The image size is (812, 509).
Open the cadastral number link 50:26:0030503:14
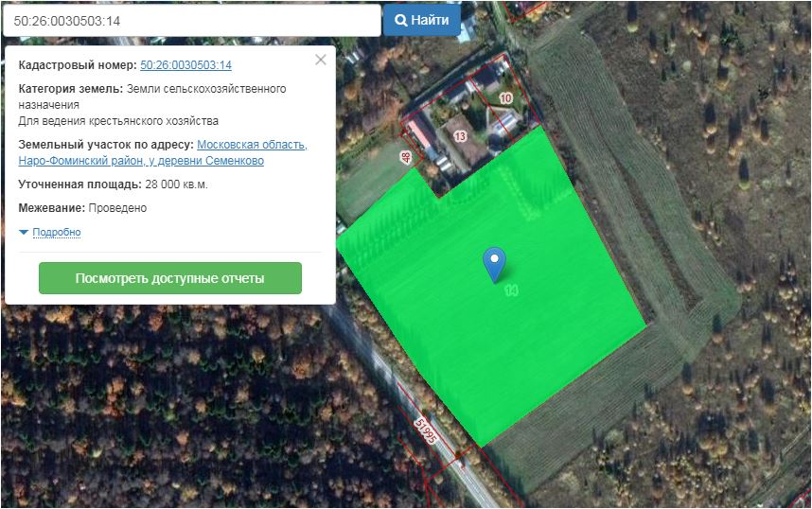(x=185, y=65)
